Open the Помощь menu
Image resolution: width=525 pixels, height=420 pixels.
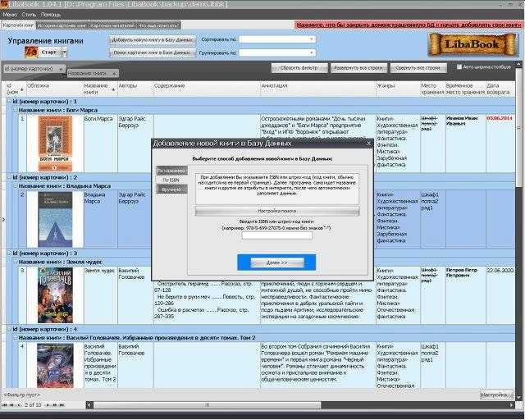[x=51, y=15]
